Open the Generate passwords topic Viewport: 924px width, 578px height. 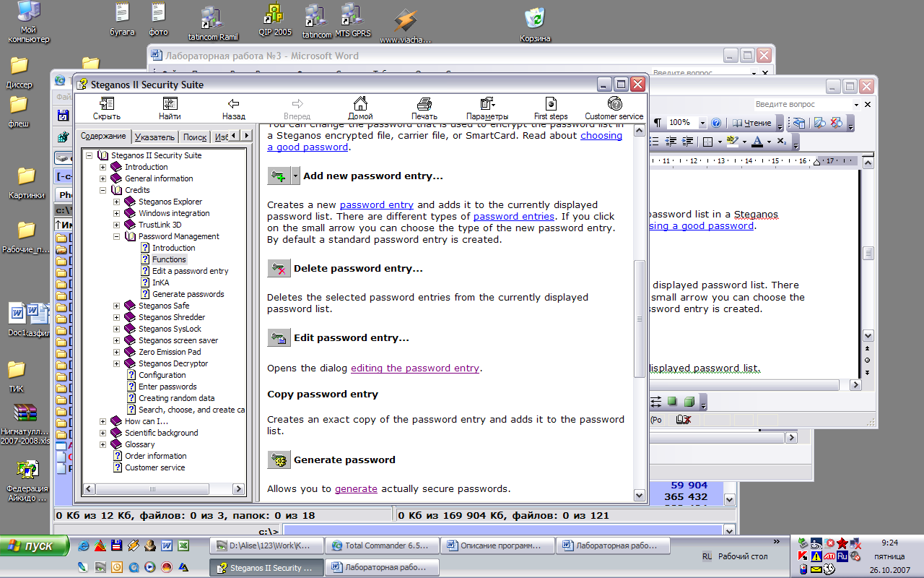188,294
